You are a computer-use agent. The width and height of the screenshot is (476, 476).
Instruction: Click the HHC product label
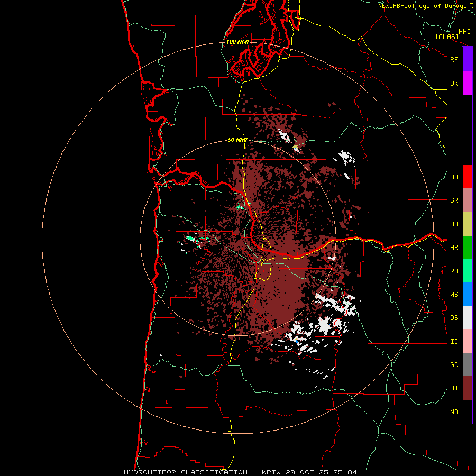click(x=464, y=32)
